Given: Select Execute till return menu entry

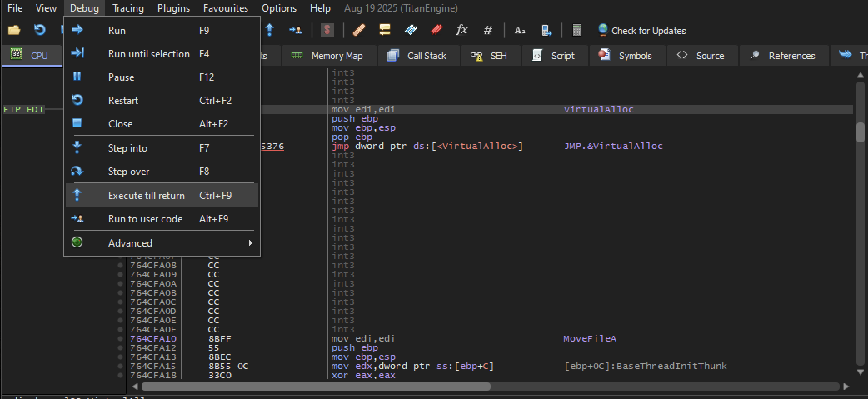Looking at the screenshot, I should [x=162, y=195].
